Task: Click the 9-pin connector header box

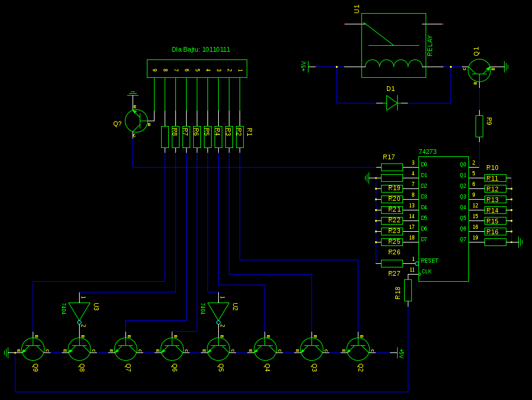Action: point(197,68)
